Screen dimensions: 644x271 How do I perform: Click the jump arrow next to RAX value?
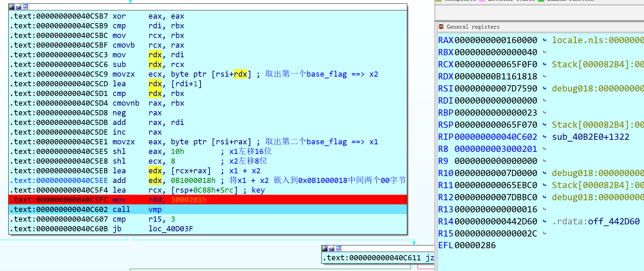click(x=545, y=40)
